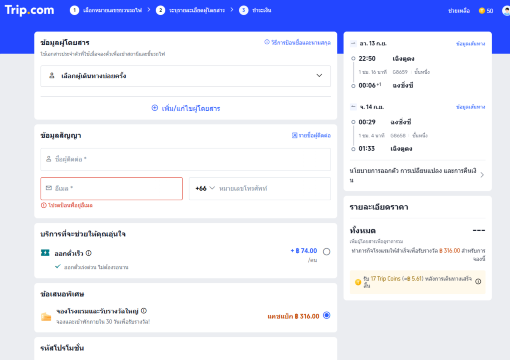510x360 pixels.
Task: Click train number G8658 in second segment
Action: pos(398,135)
